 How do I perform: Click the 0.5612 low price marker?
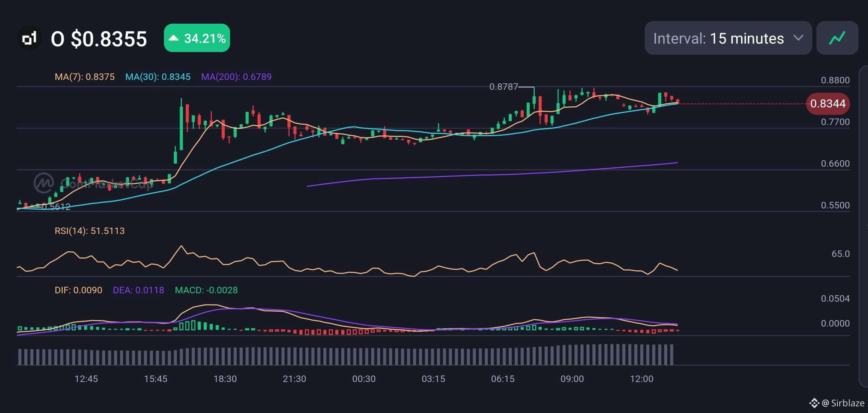pyautogui.click(x=56, y=207)
